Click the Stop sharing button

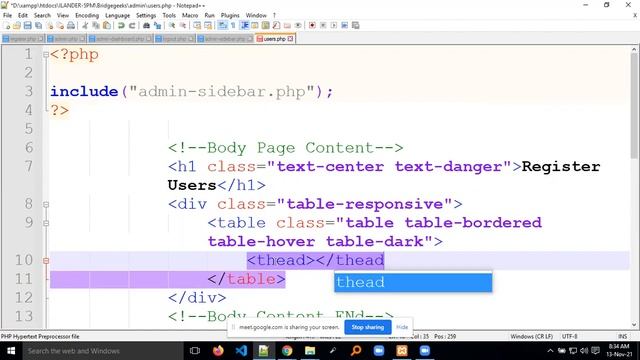click(368, 327)
